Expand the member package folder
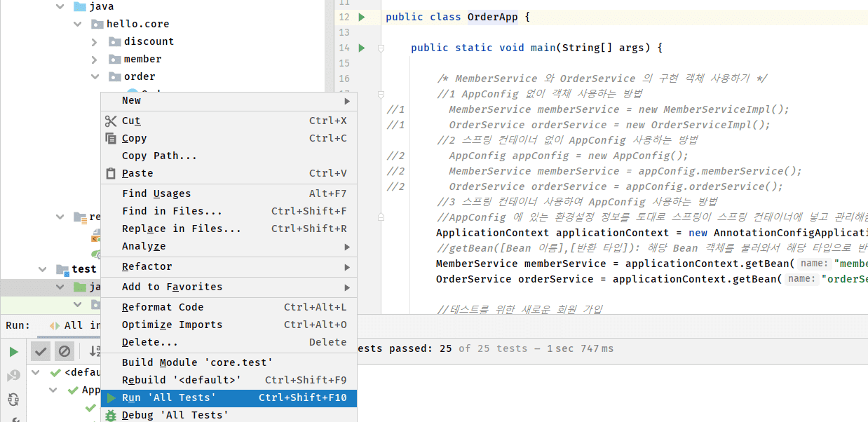Image resolution: width=868 pixels, height=422 pixels. (95, 60)
